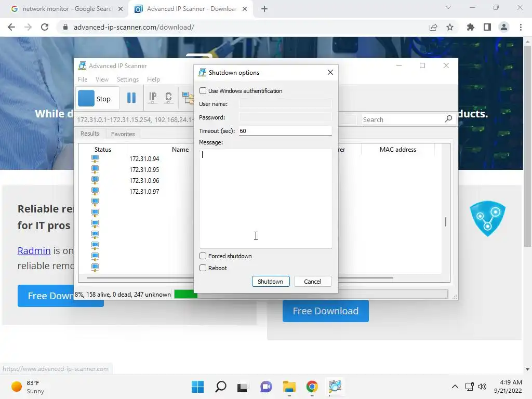Viewport: 532px width, 399px height.
Task: Click the blue Stop scan button
Action: click(x=97, y=98)
